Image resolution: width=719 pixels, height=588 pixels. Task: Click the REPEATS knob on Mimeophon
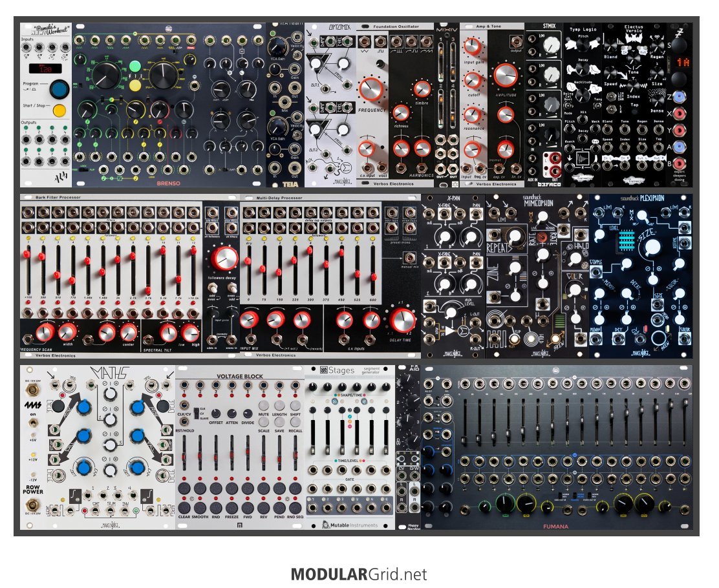[516, 236]
